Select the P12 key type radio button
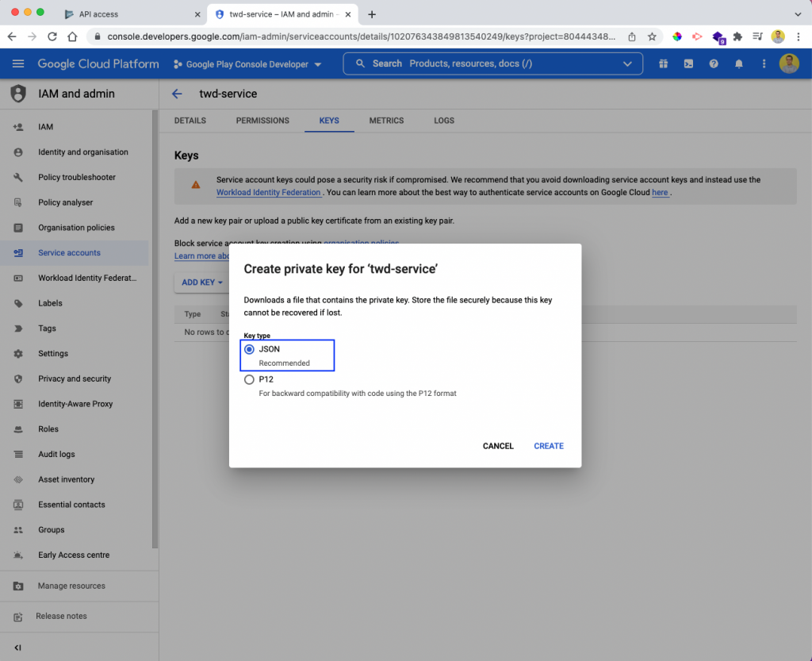 point(249,380)
